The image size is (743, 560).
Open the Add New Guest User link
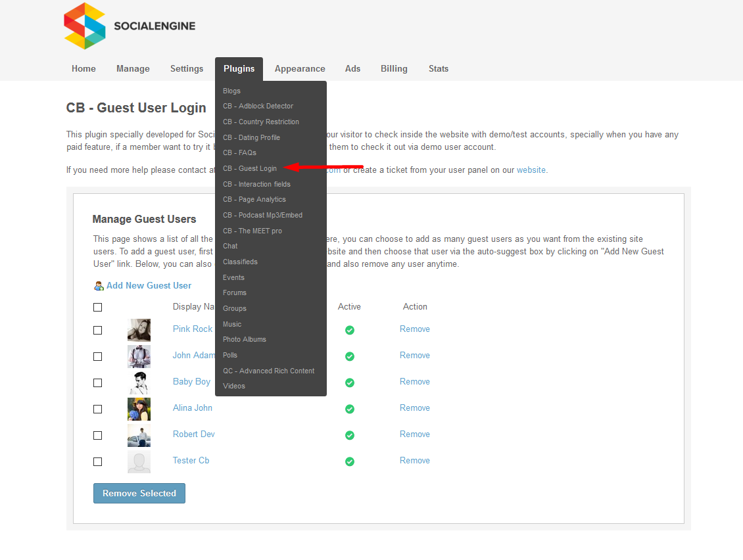pyautogui.click(x=149, y=286)
